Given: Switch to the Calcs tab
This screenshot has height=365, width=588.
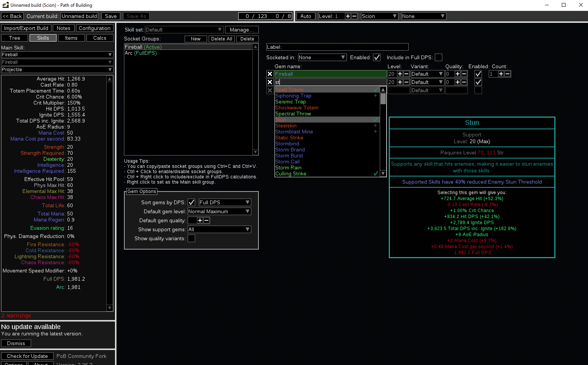Looking at the screenshot, I should pos(100,38).
